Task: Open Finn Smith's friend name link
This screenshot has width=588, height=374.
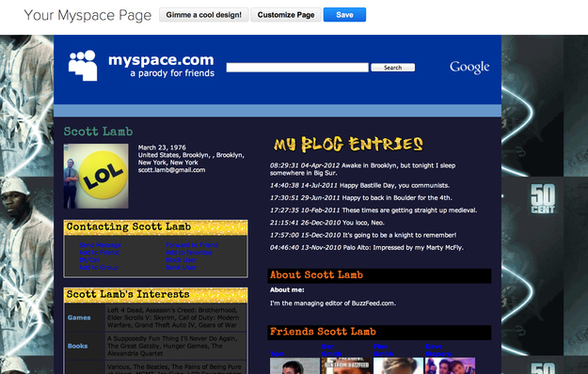Action: (x=383, y=351)
